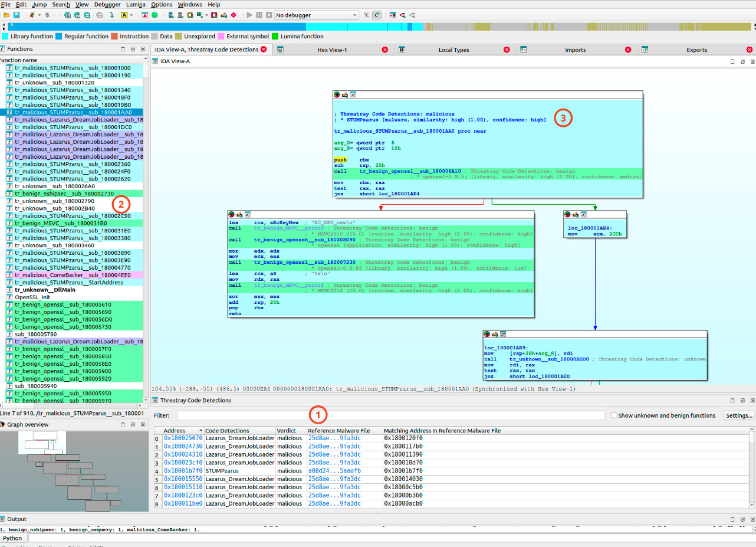Switch to the Imports tab
This screenshot has width=756, height=547.
575,50
